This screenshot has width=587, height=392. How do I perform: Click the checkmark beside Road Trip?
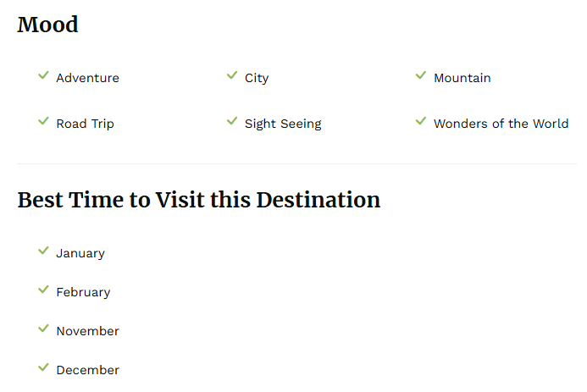pos(43,122)
